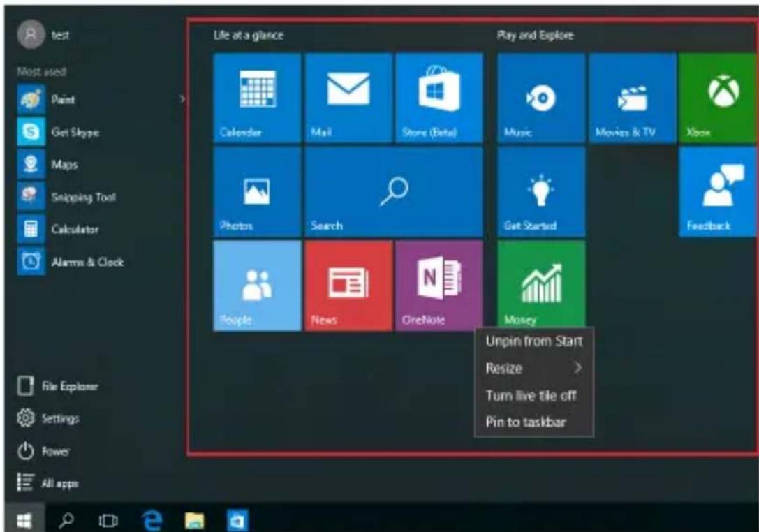
Task: Expand the Paint jump list arrow
Action: [182, 99]
